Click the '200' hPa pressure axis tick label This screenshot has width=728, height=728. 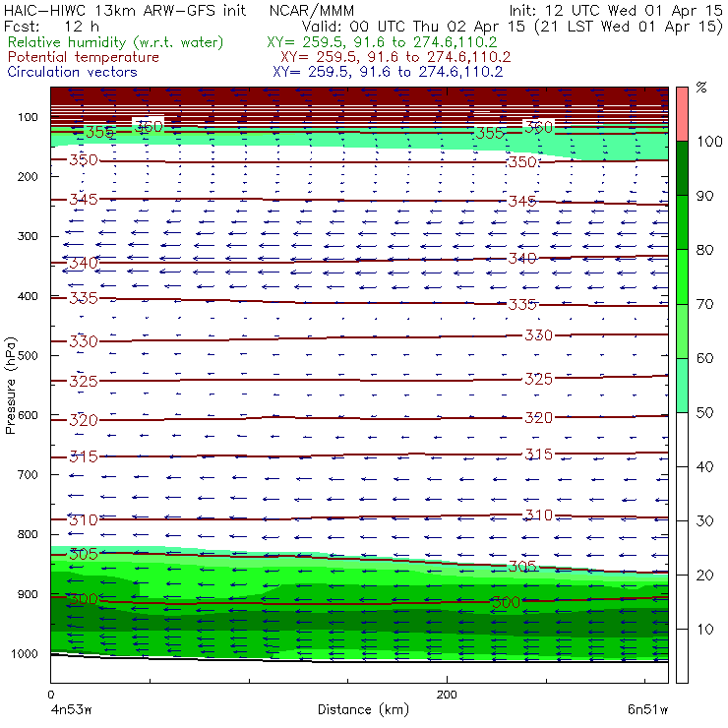[28, 176]
